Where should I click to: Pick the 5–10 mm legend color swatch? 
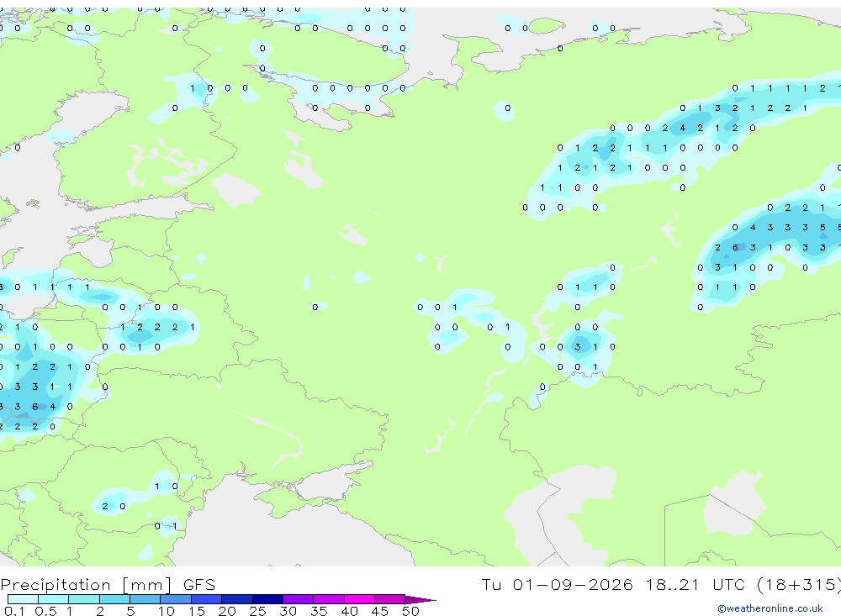pyautogui.click(x=145, y=599)
